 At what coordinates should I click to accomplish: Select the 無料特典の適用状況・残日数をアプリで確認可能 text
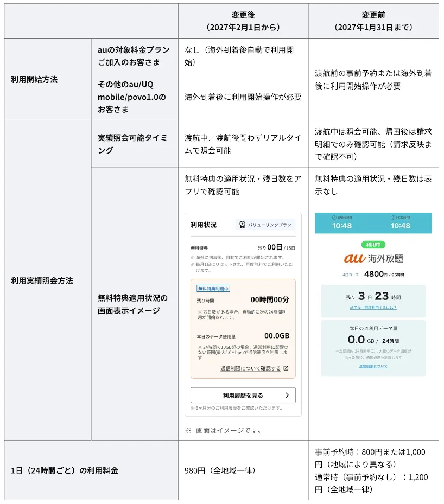tap(243, 185)
